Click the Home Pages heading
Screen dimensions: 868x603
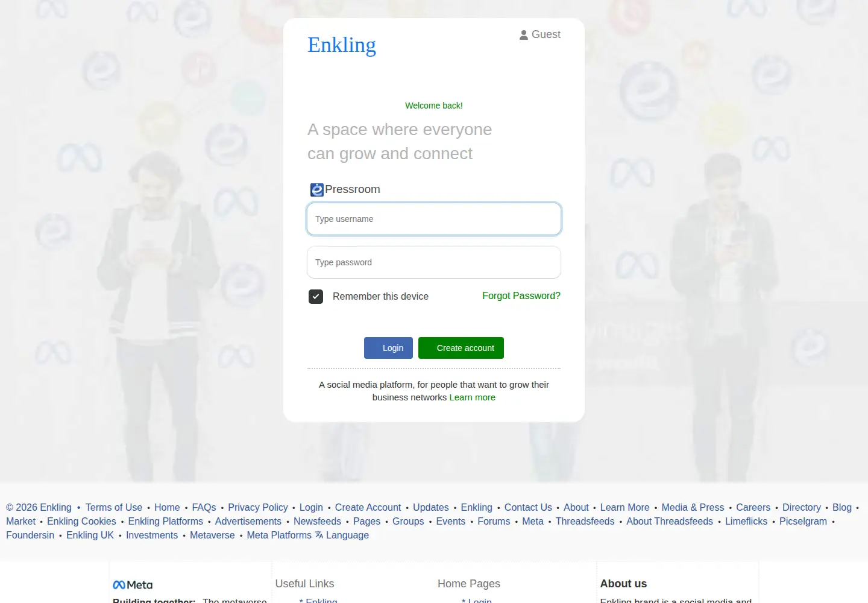[469, 584]
